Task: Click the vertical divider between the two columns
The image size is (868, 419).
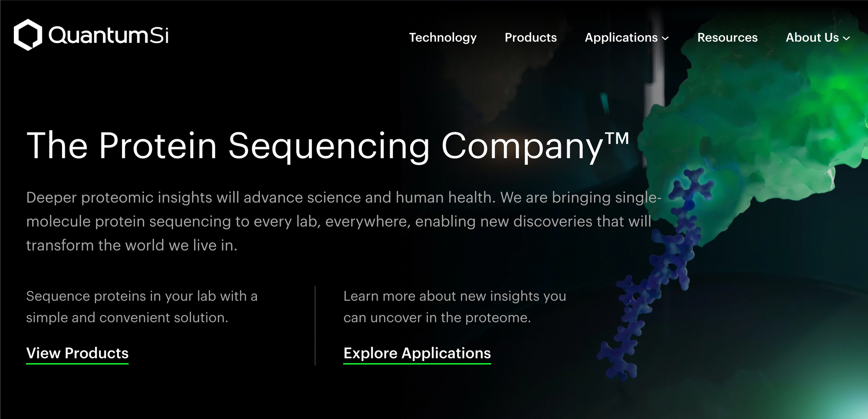Action: [x=315, y=326]
